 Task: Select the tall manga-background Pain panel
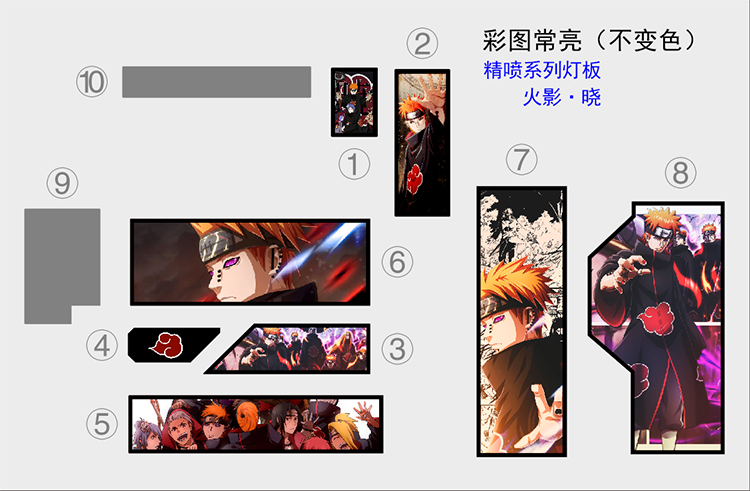click(522, 322)
